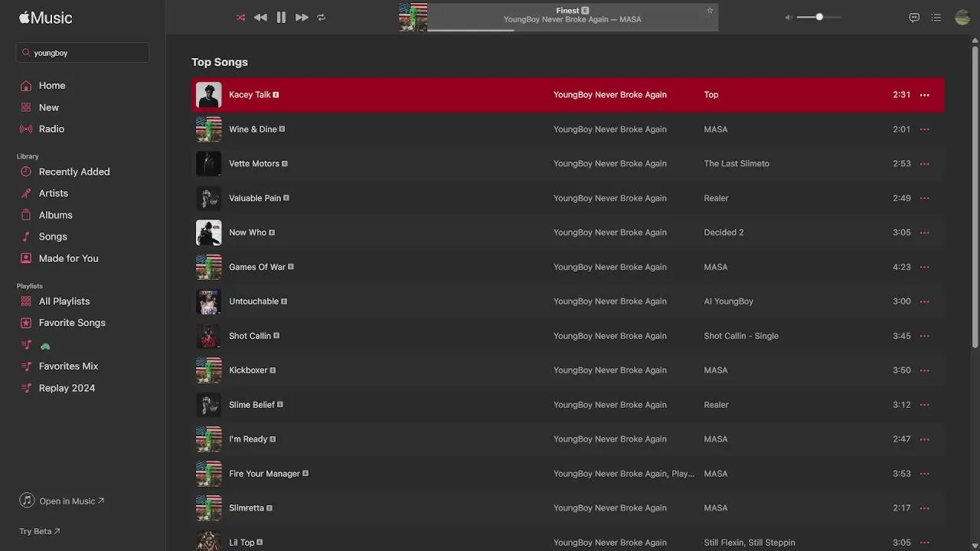This screenshot has width=980, height=551.
Task: Click the Shot Callin album artwork
Action: 208,336
